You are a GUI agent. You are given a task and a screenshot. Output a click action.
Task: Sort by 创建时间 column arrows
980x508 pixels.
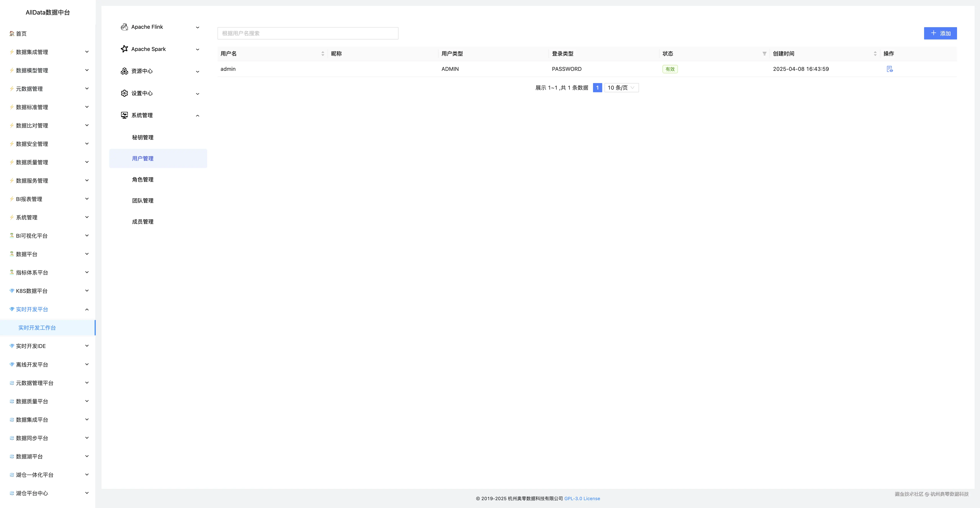(875, 54)
